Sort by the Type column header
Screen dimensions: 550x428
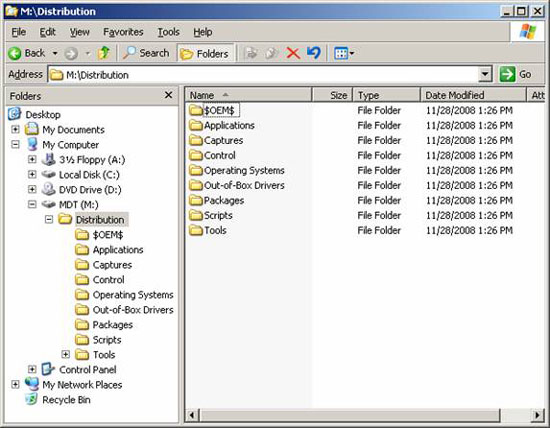[386, 95]
